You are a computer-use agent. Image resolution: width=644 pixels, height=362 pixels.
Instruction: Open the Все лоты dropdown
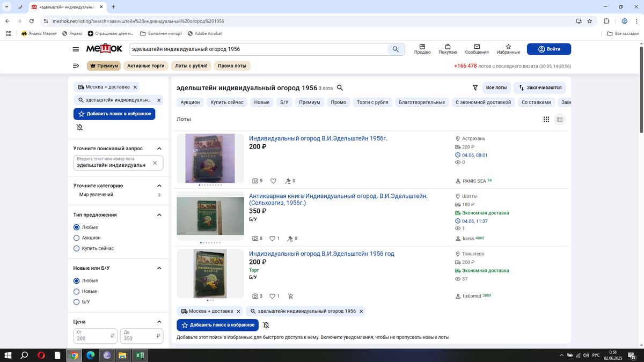pos(496,87)
